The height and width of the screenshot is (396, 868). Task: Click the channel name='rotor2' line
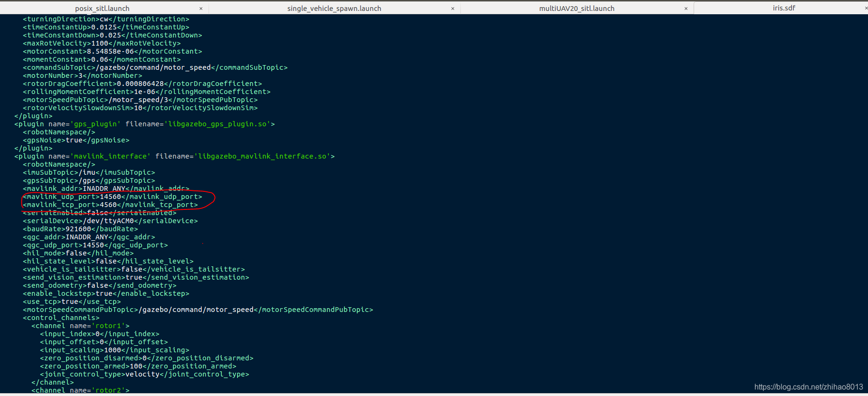click(80, 390)
